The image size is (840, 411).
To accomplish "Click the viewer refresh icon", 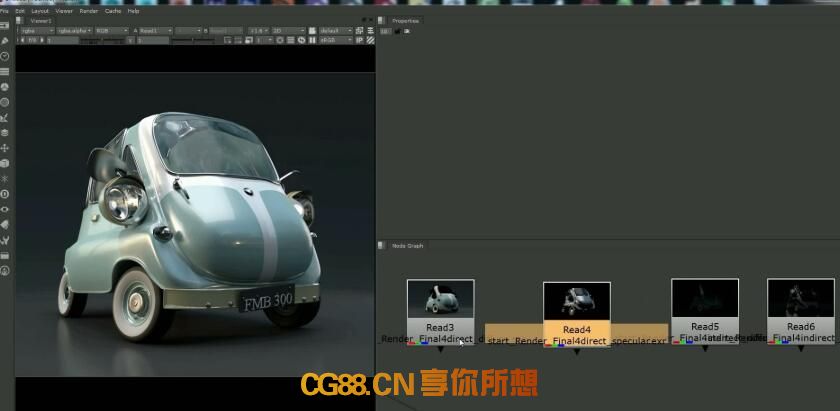I will pos(302,40).
